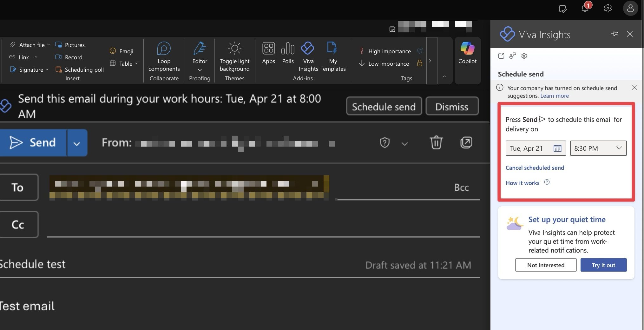Dismiss the work hours suggestion
Screen dimensions: 644x330
[x=452, y=106]
